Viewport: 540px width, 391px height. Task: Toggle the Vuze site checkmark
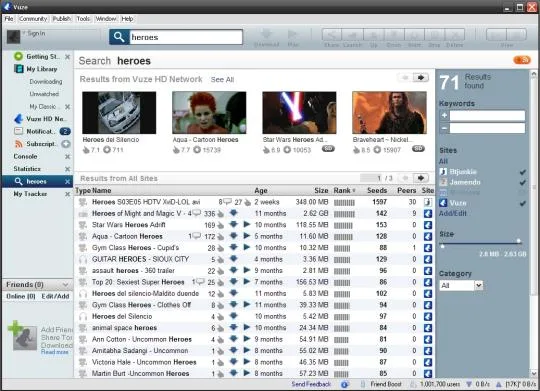[522, 203]
